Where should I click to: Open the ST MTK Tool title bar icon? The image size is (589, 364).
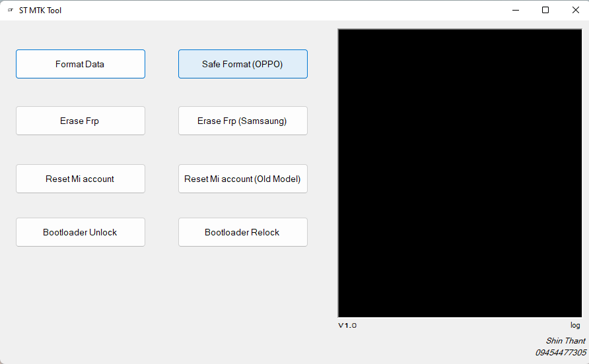(10, 11)
